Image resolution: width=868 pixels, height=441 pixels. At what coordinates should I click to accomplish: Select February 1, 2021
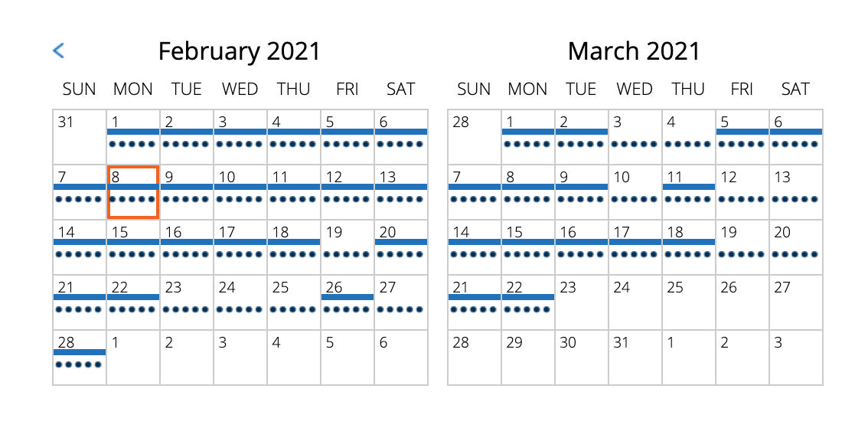point(133,137)
